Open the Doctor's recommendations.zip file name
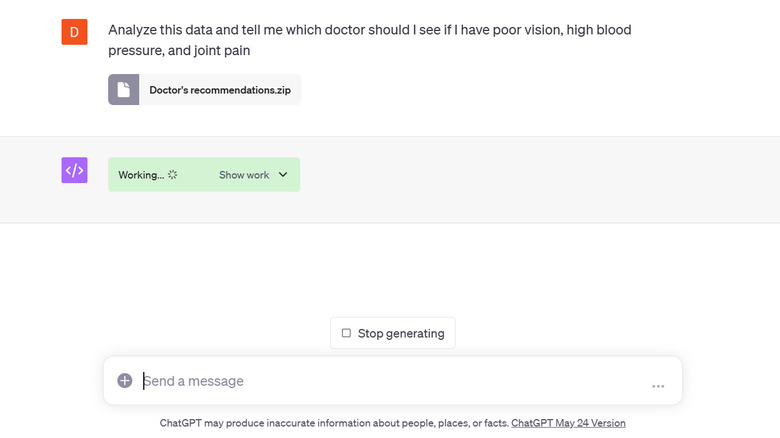Image resolution: width=780 pixels, height=438 pixels. [x=219, y=90]
